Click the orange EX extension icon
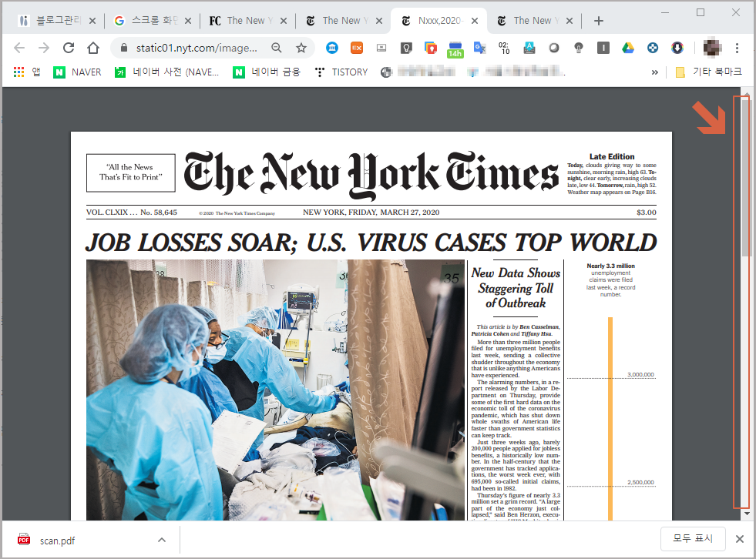This screenshot has width=756, height=559. pyautogui.click(x=357, y=48)
